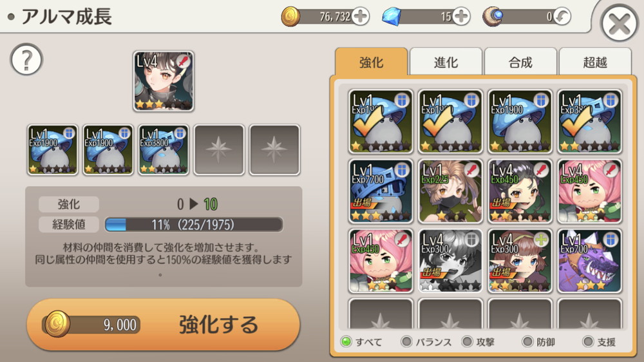Switch to the 進化 tab
This screenshot has width=644, height=362.
(x=446, y=62)
